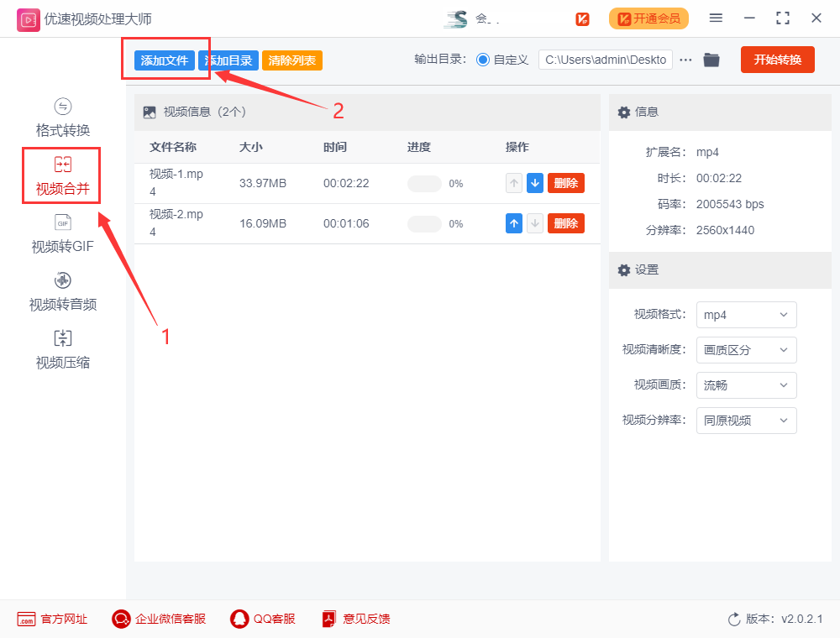Click the three-dot browse output path button
This screenshot has height=638, width=840.
coord(686,60)
